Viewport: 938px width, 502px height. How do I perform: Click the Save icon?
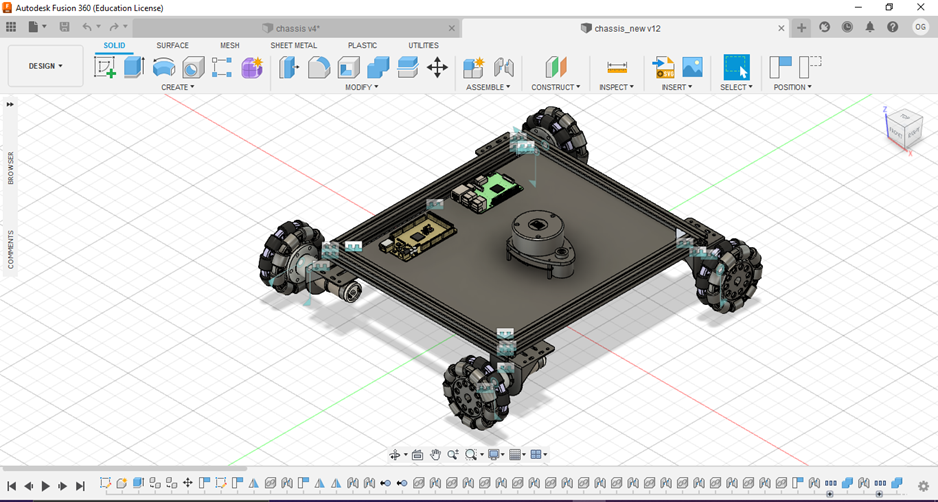[x=64, y=28]
